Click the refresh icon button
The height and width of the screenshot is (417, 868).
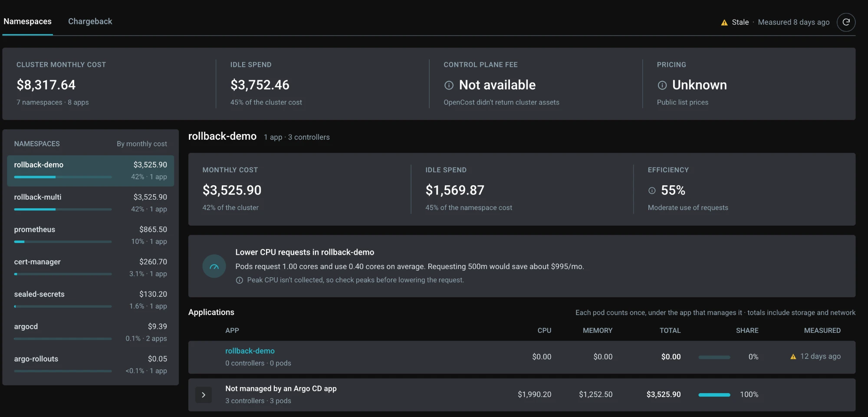(x=846, y=22)
